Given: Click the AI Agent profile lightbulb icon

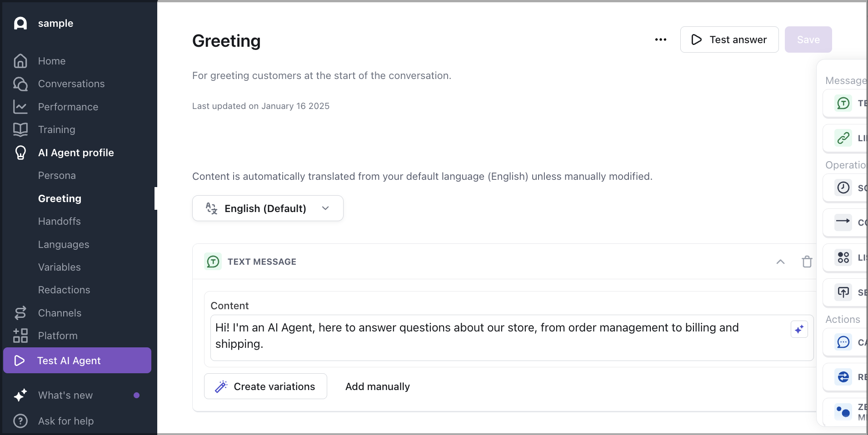Looking at the screenshot, I should (20, 153).
